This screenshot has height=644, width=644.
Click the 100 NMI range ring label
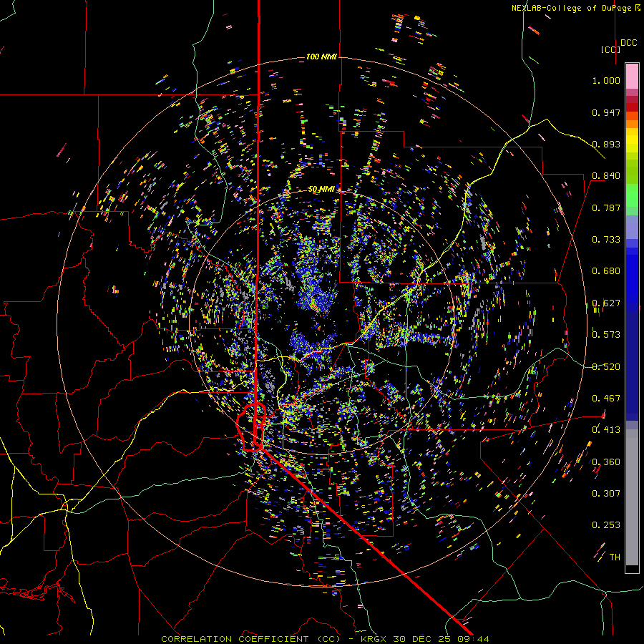pos(321,57)
